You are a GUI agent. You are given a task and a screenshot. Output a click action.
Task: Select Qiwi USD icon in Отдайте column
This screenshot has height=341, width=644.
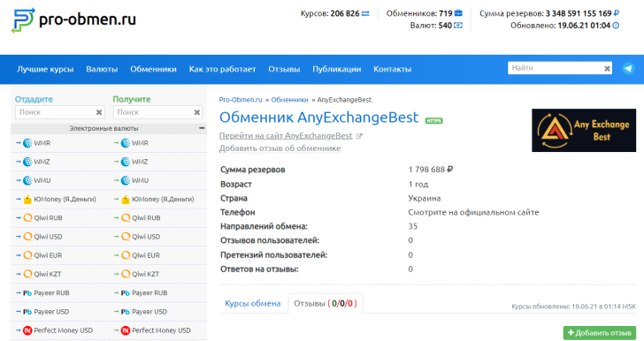27,237
